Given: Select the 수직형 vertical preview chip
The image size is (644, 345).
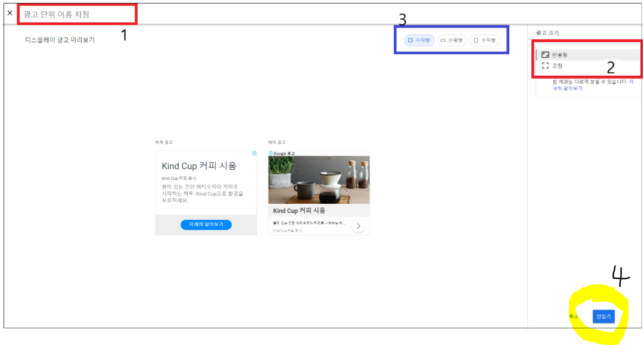Looking at the screenshot, I should pyautogui.click(x=485, y=41).
